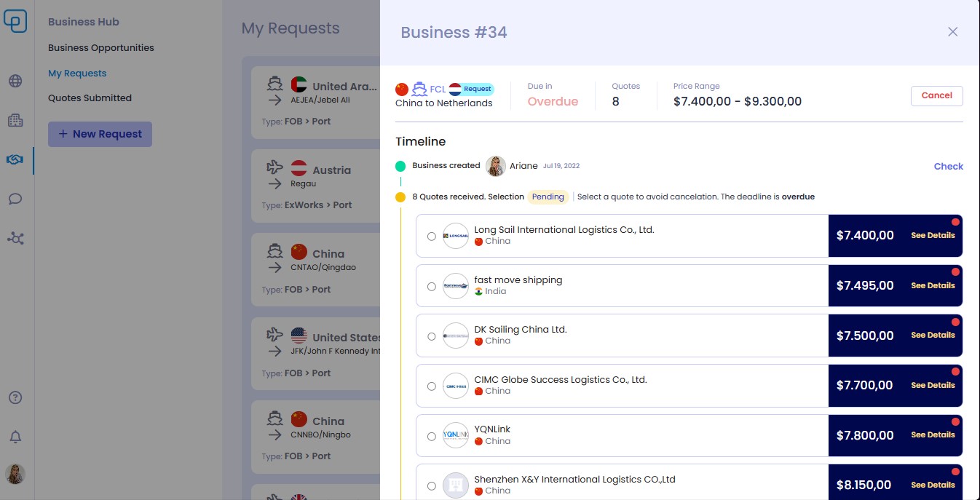Open the notifications bell icon
The width and height of the screenshot is (980, 500).
click(15, 437)
